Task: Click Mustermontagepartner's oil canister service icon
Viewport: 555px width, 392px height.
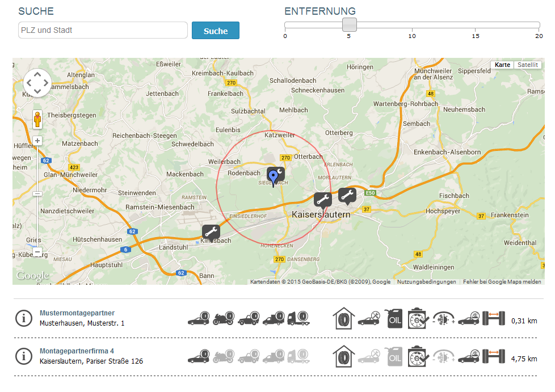Action: coord(395,319)
